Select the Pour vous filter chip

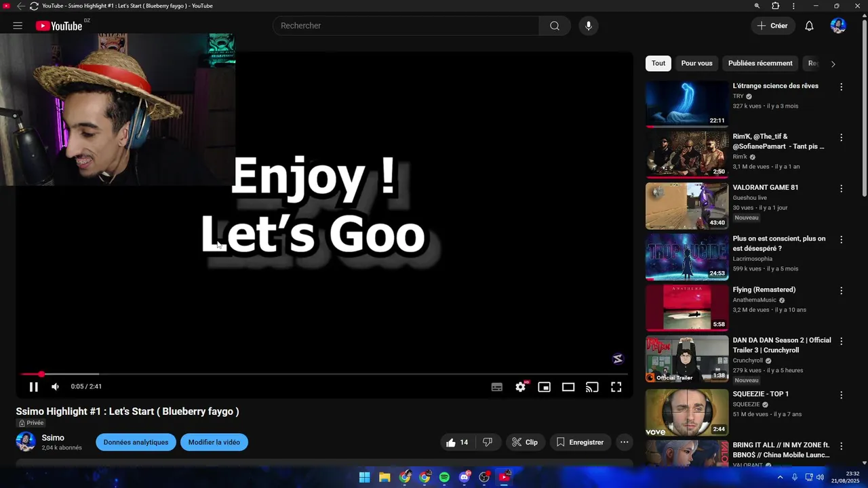696,63
